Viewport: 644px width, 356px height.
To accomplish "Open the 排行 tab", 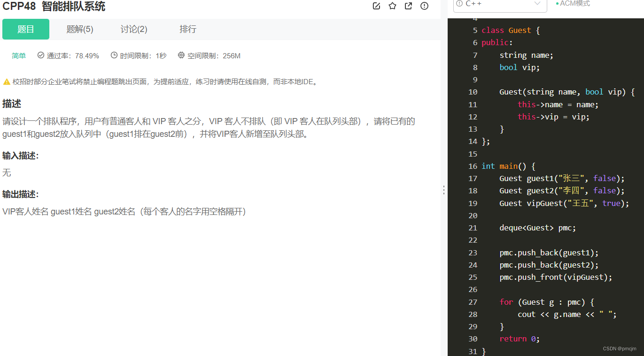I will (x=188, y=29).
